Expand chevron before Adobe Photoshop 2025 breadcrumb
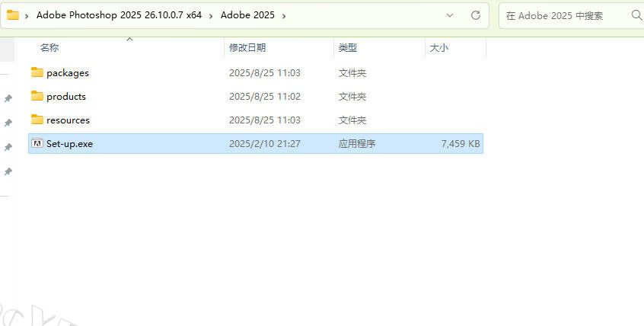 (x=27, y=16)
